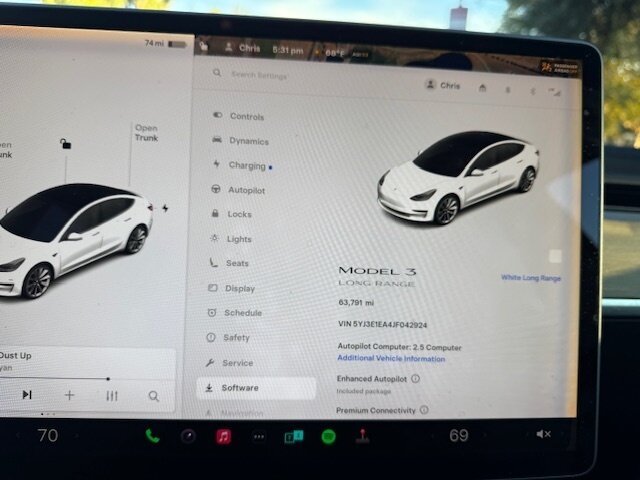This screenshot has height=480, width=640.
Task: Open the Phone app in bottom dock
Action: pos(152,436)
